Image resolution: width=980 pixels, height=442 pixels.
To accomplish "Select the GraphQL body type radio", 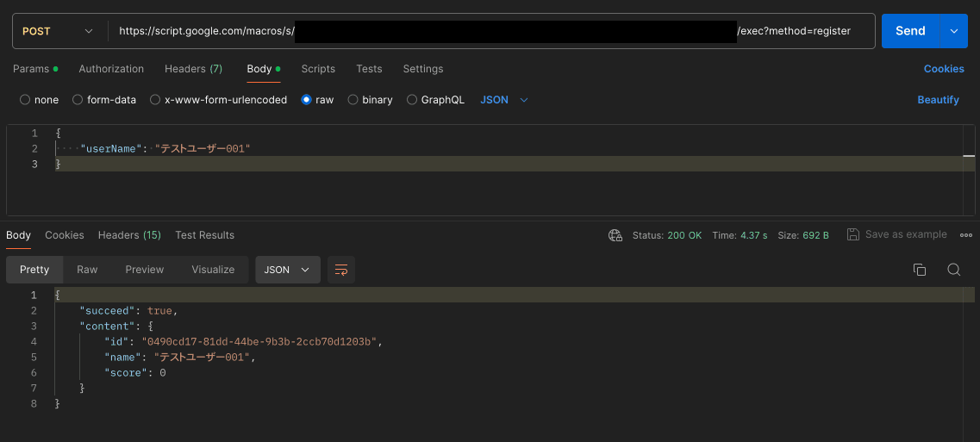I will [412, 100].
